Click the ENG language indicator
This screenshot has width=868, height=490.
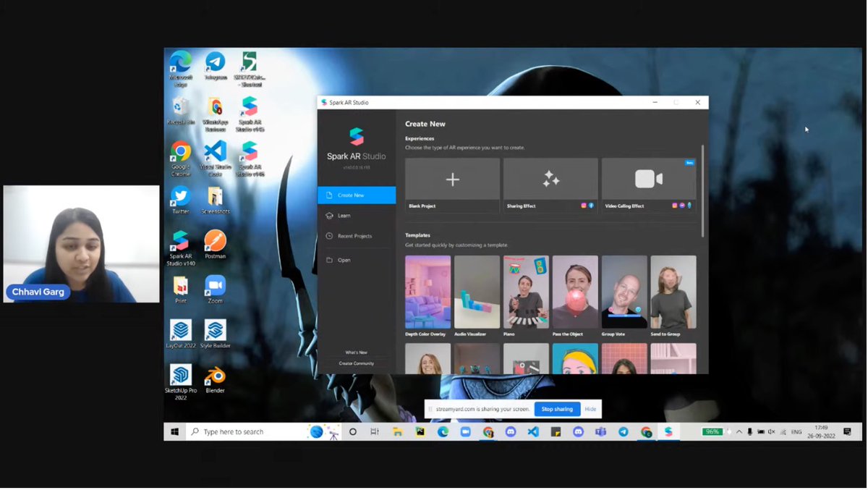(796, 432)
